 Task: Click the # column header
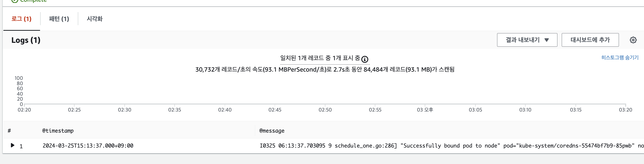coord(9,131)
